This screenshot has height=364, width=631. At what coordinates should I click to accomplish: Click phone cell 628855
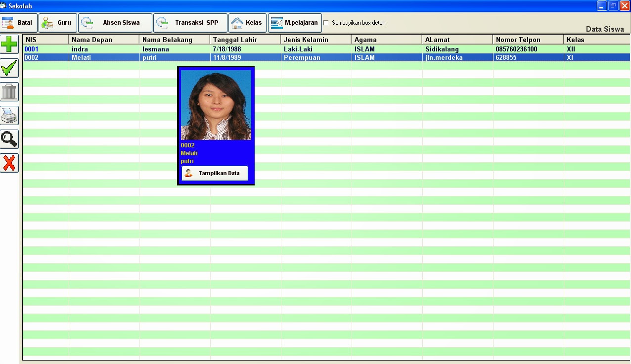click(528, 57)
